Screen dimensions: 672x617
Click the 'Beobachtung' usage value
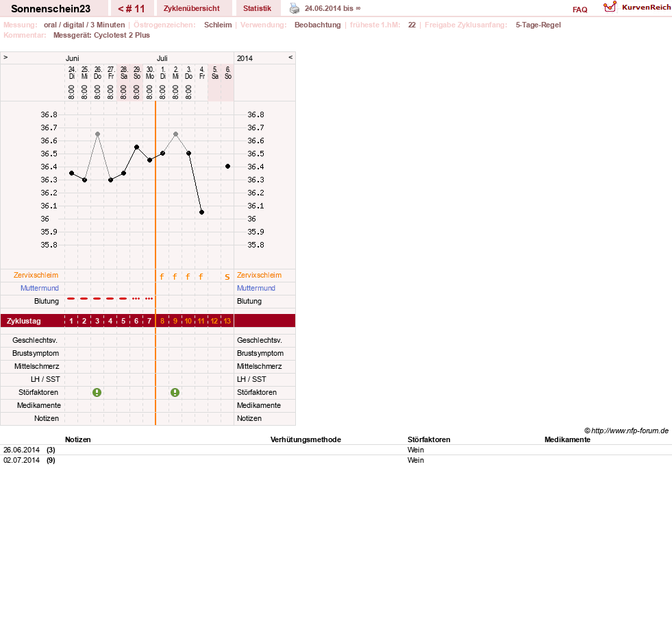point(318,25)
